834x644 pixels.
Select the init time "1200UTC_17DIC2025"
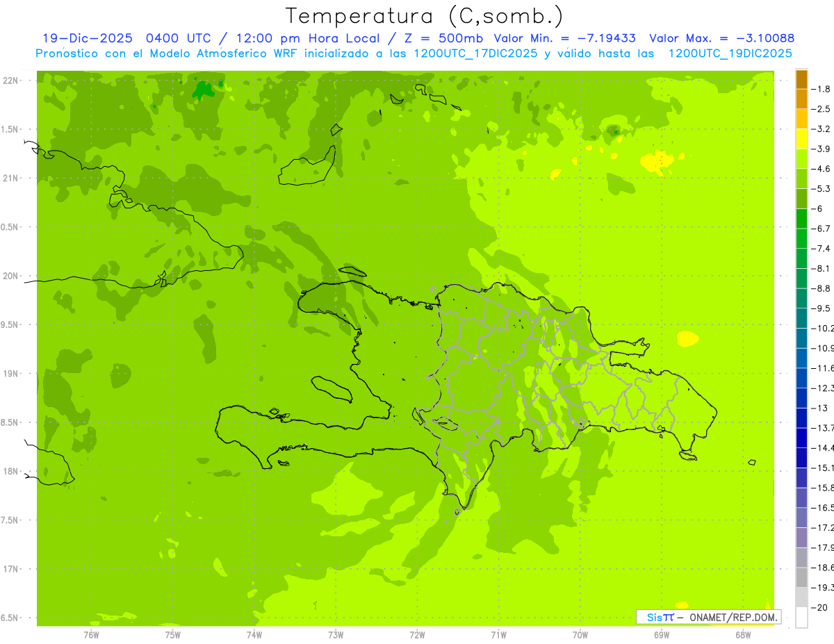[x=471, y=53]
